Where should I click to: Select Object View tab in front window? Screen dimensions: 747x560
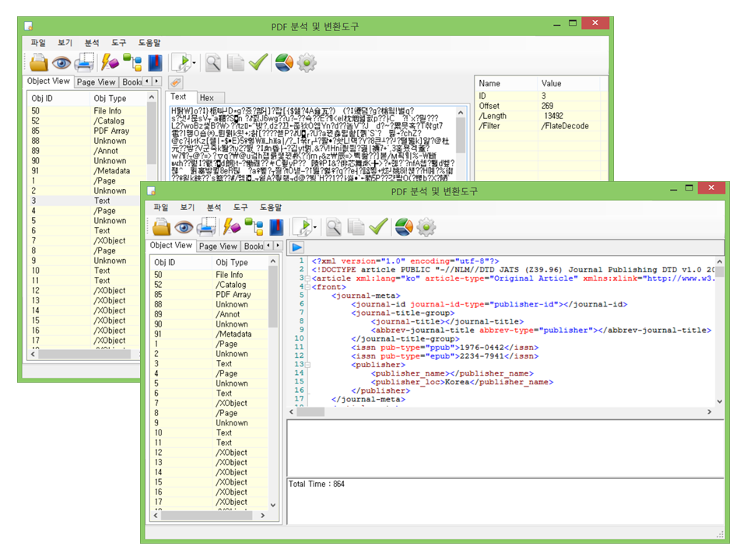pos(170,245)
